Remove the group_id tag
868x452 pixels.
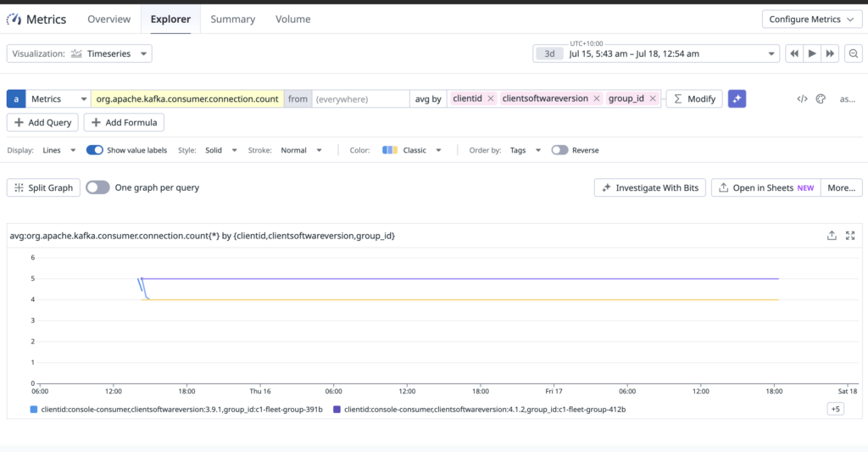653,98
